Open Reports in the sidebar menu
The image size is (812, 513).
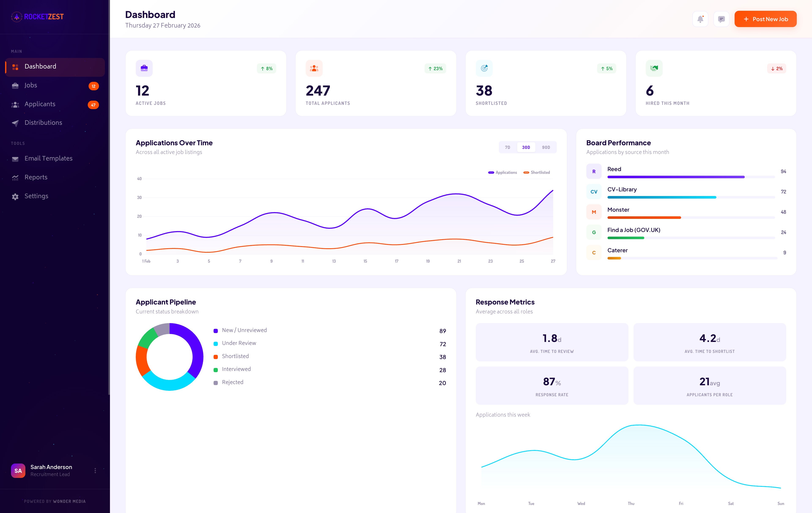click(55, 178)
